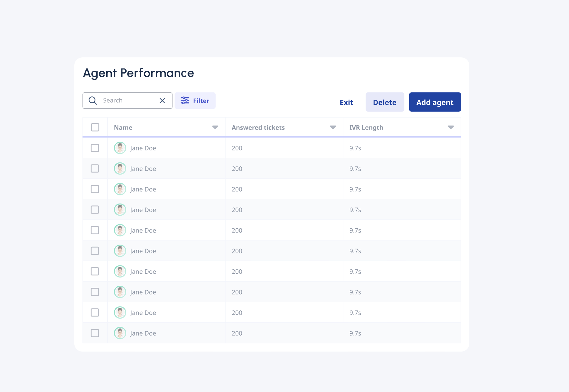Click the magnifying glass search icon
The width and height of the screenshot is (569, 392).
(x=93, y=101)
